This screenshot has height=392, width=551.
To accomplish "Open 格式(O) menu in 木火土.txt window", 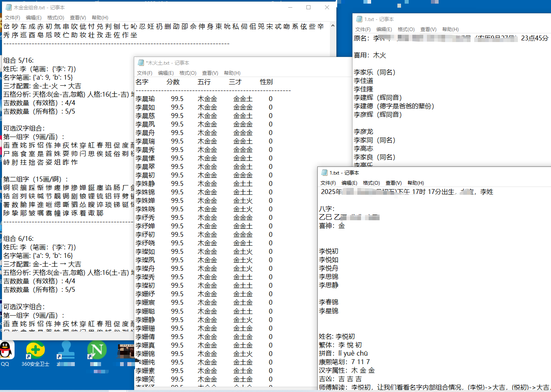I will 188,73.
